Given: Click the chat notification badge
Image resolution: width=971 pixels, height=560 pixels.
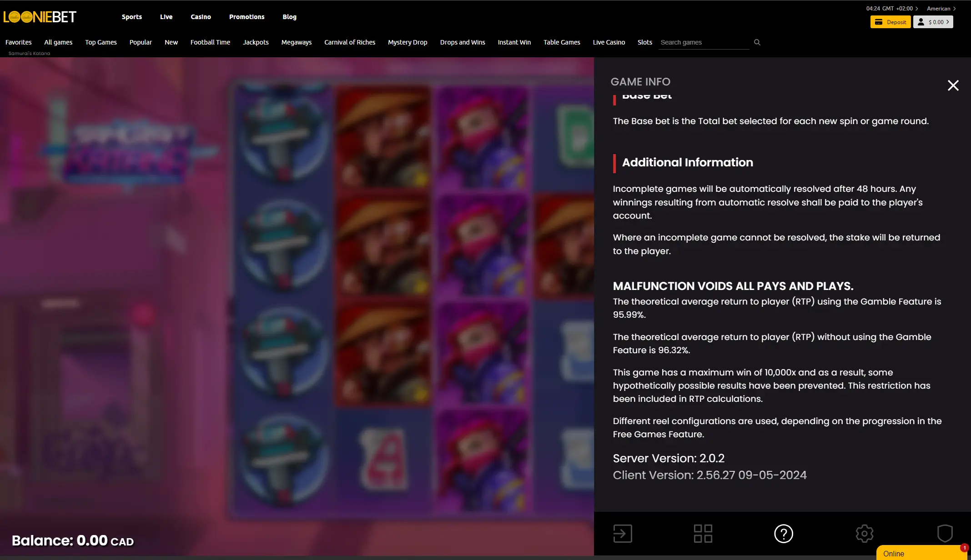Looking at the screenshot, I should coord(964,548).
